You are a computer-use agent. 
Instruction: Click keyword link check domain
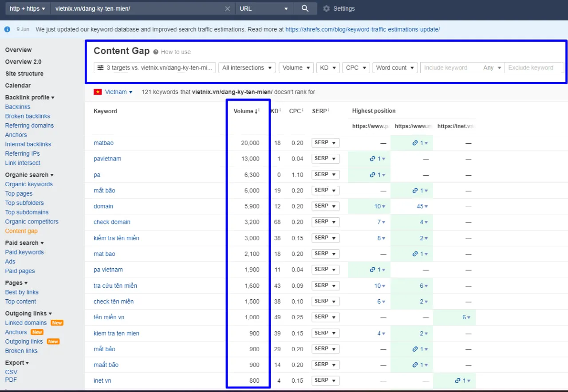click(112, 222)
